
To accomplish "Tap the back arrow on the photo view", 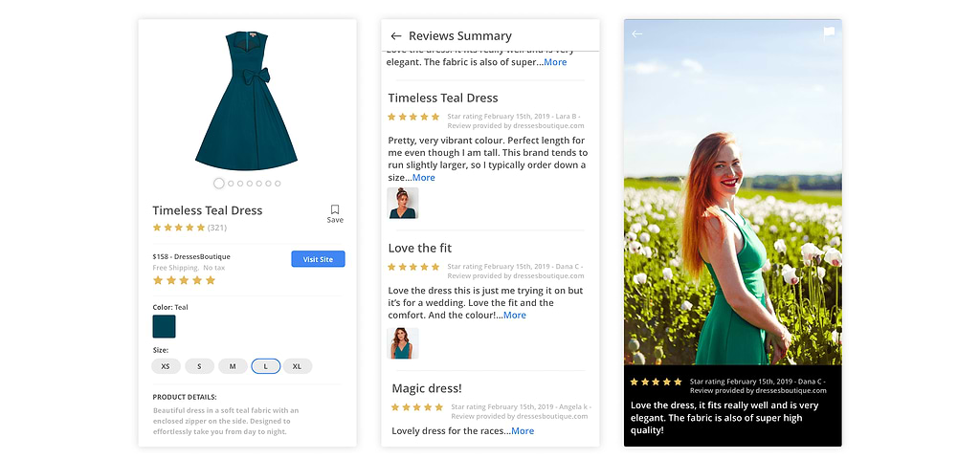I will click(x=637, y=33).
